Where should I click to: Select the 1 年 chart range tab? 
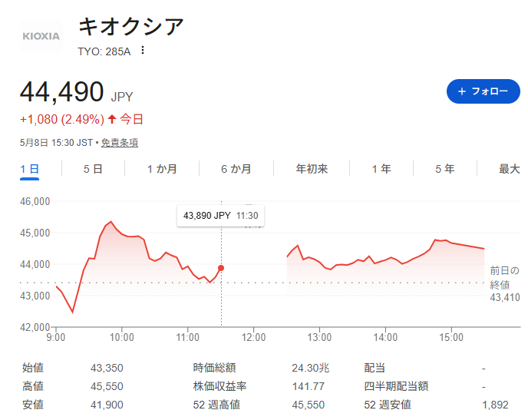pyautogui.click(x=381, y=169)
